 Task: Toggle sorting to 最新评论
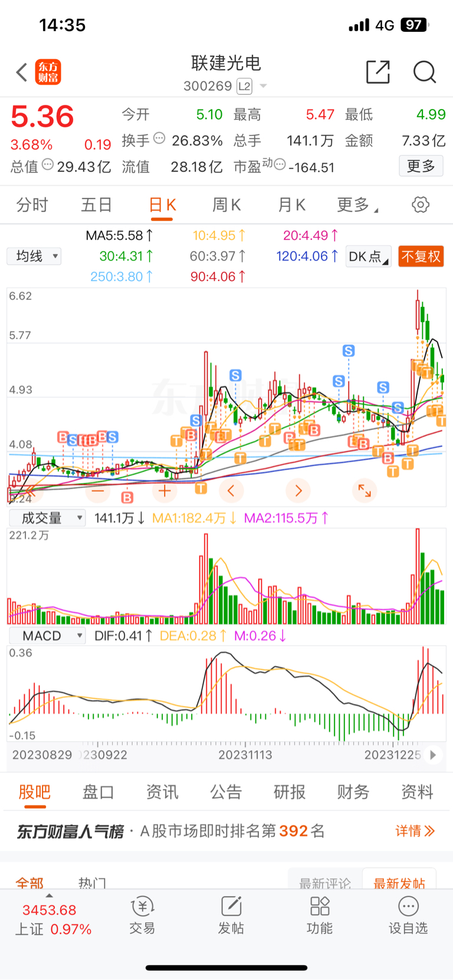point(325,882)
